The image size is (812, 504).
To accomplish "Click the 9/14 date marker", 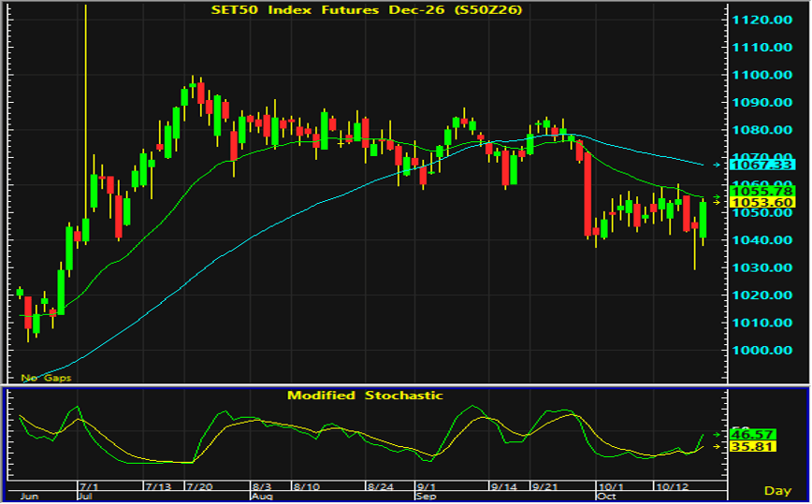I will click(504, 487).
